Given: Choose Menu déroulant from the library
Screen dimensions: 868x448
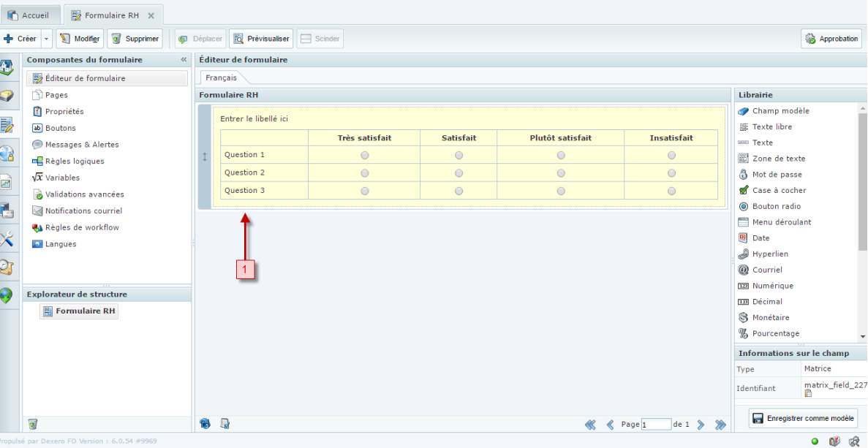Looking at the screenshot, I should [x=781, y=222].
